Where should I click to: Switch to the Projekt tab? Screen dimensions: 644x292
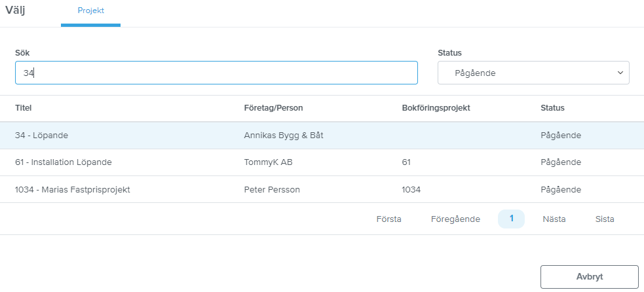pyautogui.click(x=91, y=11)
